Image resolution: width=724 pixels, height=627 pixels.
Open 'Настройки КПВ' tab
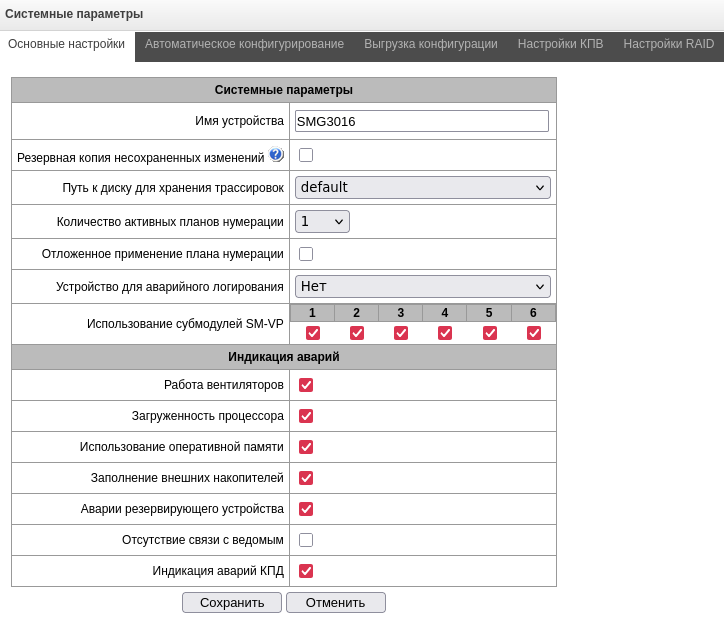point(560,44)
